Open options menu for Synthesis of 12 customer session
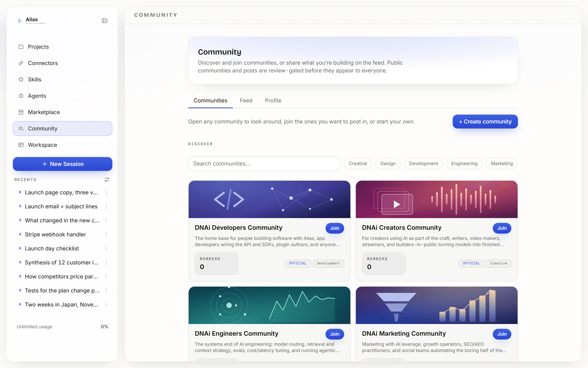 106,263
